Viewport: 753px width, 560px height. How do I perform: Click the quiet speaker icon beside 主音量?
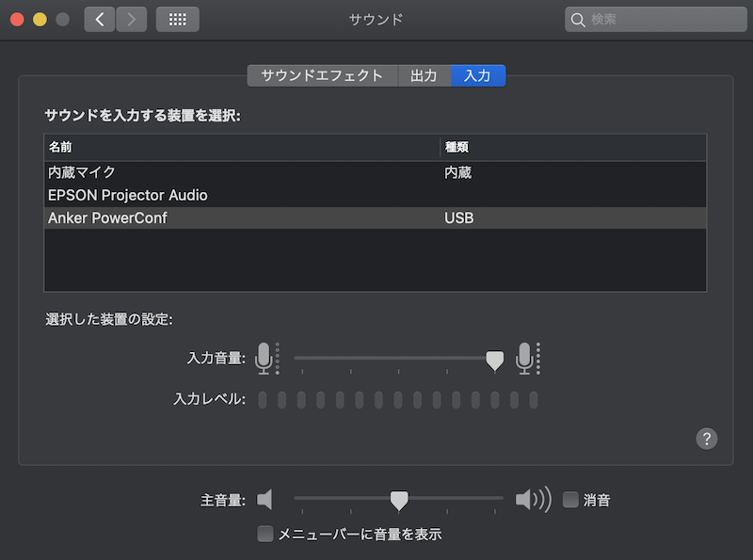[x=264, y=500]
